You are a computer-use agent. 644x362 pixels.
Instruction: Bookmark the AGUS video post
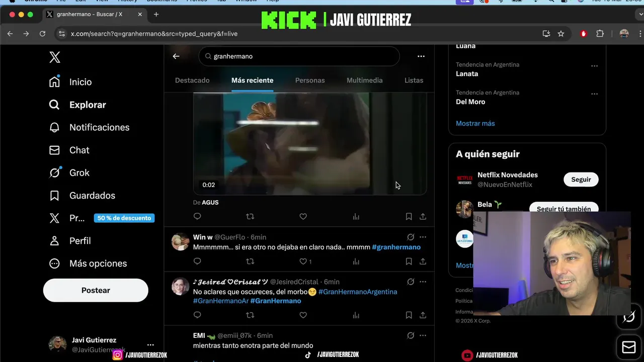(409, 217)
